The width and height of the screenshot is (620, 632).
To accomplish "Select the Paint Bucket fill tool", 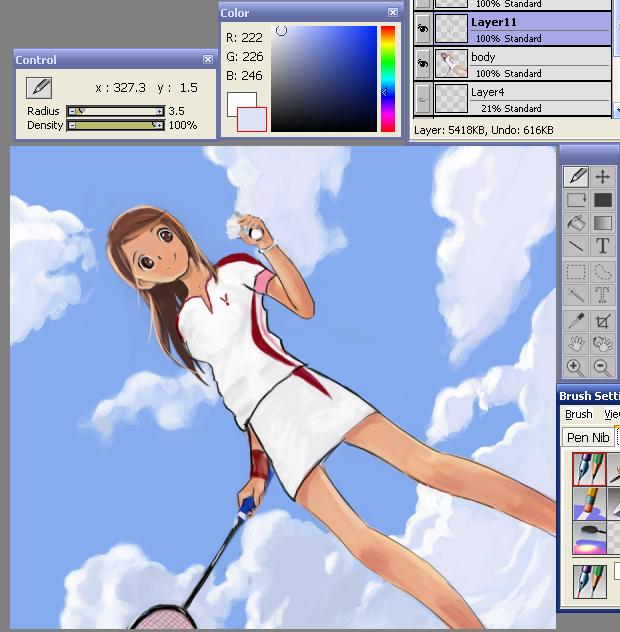I will tap(576, 223).
